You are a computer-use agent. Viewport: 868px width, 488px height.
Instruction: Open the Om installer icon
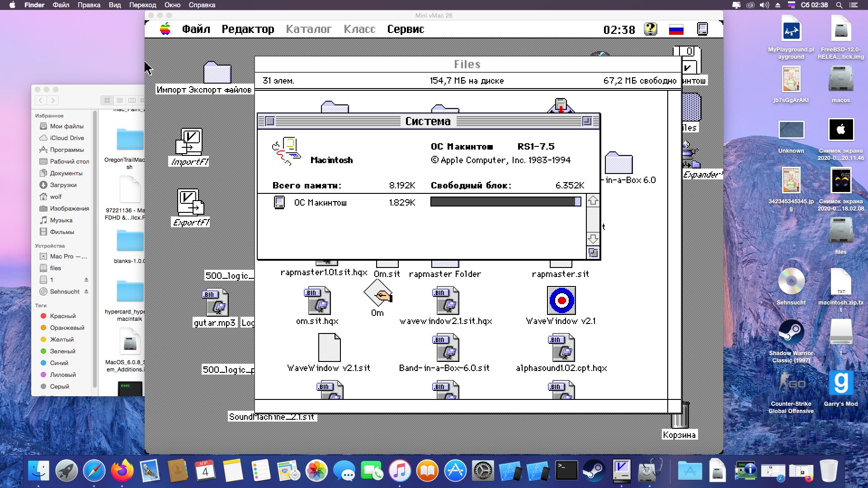tap(378, 293)
